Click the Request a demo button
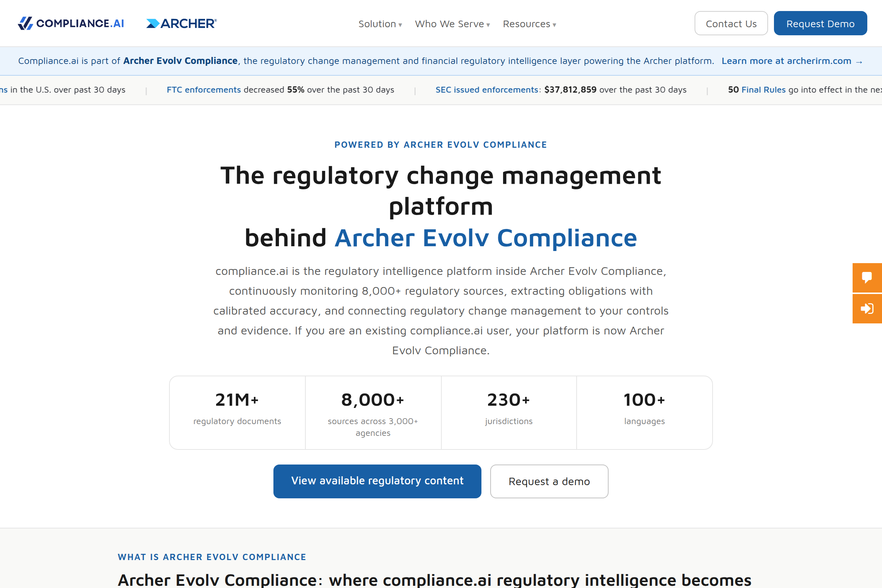882x588 pixels. coord(549,481)
